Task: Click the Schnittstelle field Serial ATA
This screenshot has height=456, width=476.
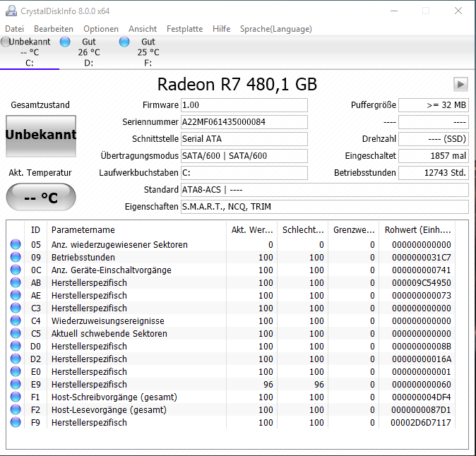Action: pos(244,139)
